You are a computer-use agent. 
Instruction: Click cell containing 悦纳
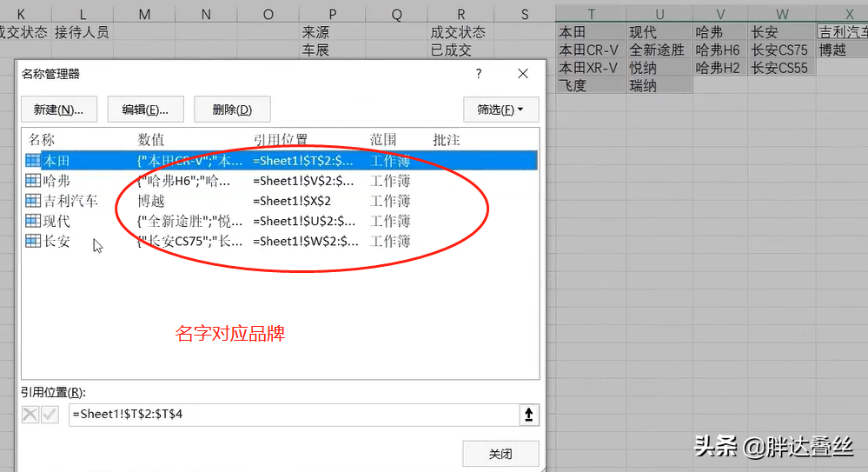659,68
